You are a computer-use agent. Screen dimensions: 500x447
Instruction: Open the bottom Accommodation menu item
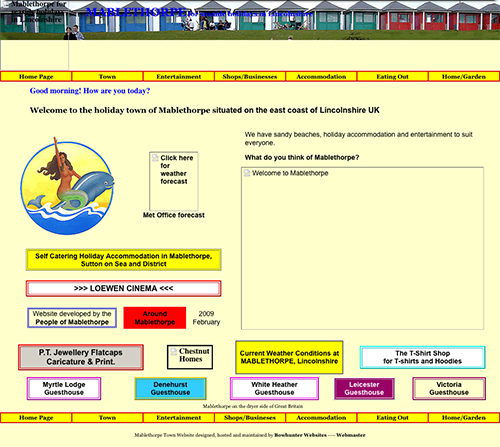[x=321, y=418]
